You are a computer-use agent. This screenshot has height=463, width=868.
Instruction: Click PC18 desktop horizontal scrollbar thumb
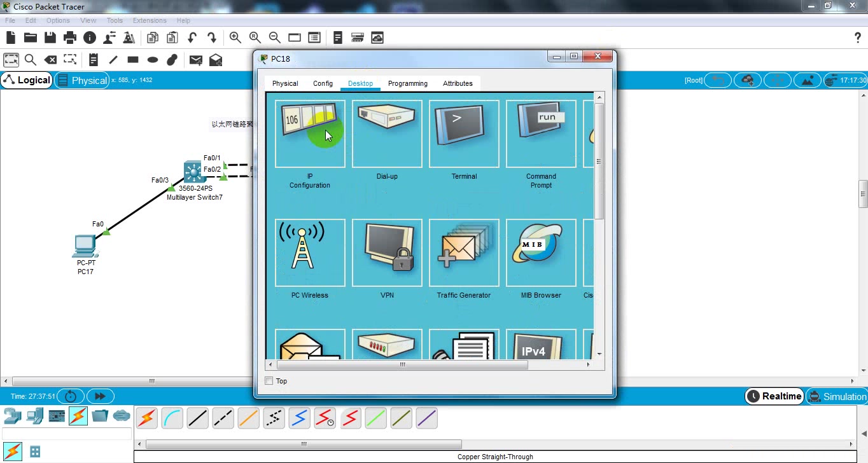point(402,364)
